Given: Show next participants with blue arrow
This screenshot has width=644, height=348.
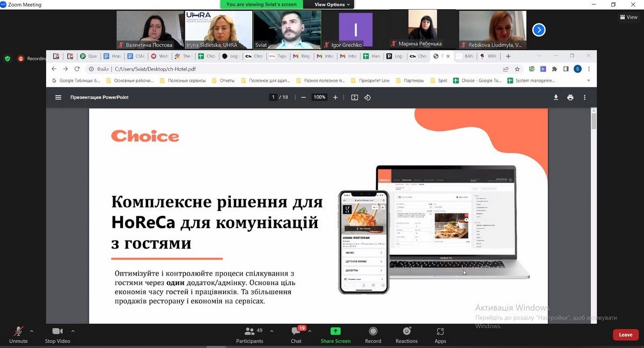Looking at the screenshot, I should 539,30.
